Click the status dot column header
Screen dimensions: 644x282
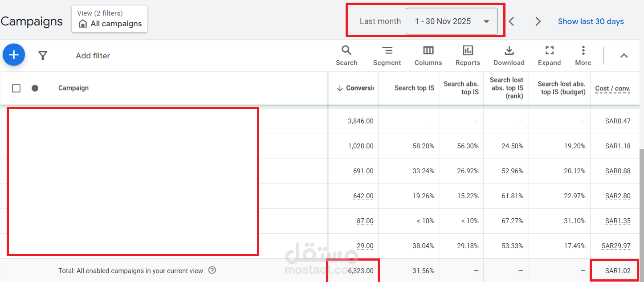pos(35,88)
